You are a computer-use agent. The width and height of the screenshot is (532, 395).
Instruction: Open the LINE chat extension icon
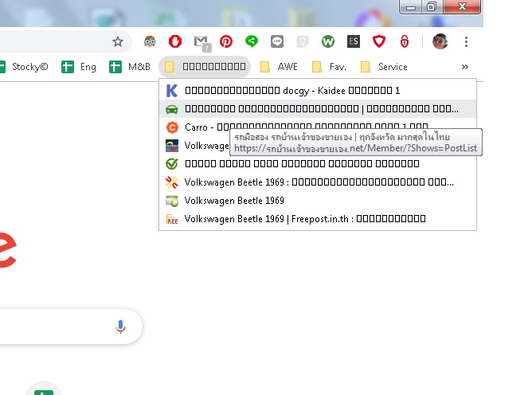click(x=277, y=41)
